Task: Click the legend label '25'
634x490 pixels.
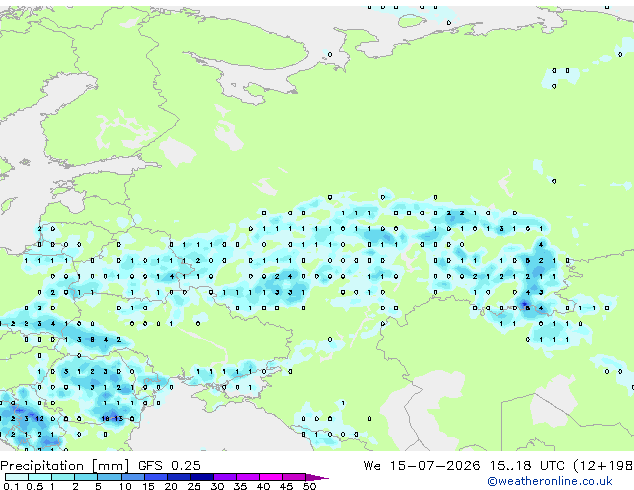Action: tap(194, 486)
